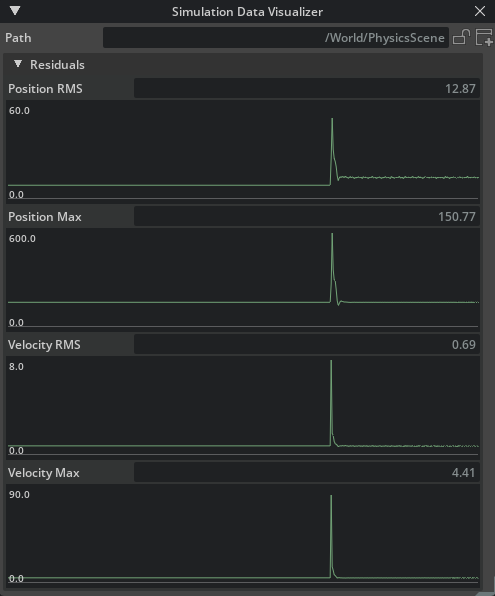
Task: Collapse the Residuals section
Action: (x=18, y=64)
